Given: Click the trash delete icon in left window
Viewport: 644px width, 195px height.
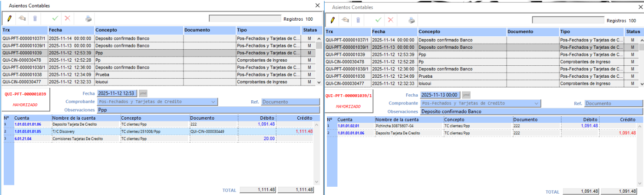Looking at the screenshot, I should tap(35, 18).
